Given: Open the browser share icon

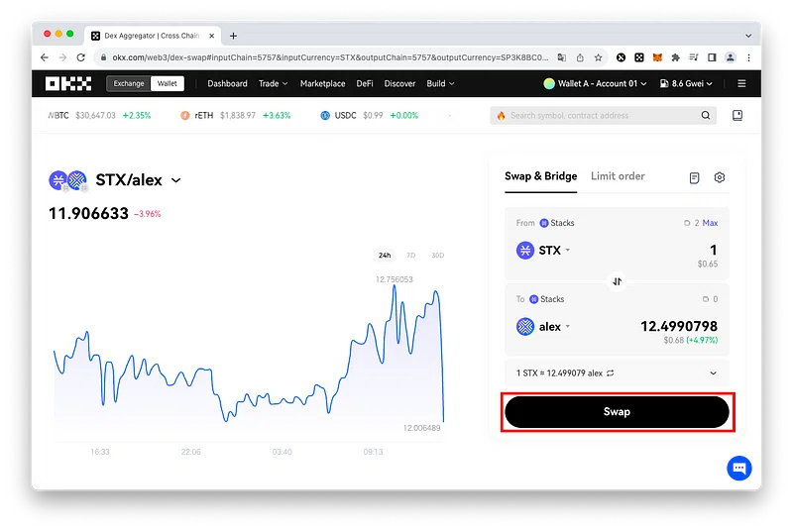Looking at the screenshot, I should (x=580, y=57).
